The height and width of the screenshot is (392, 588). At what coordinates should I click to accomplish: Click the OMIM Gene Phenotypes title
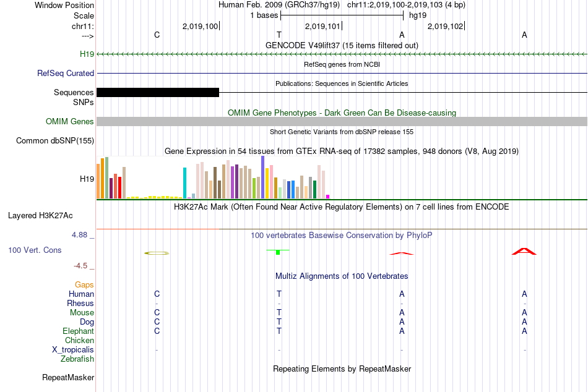[x=342, y=113]
